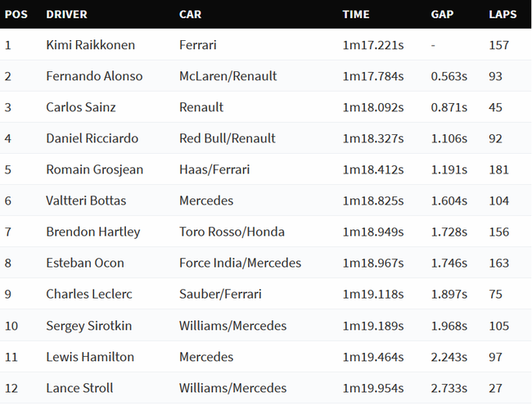Select Romain Grosjean row name
532x406 pixels.
[94, 169]
